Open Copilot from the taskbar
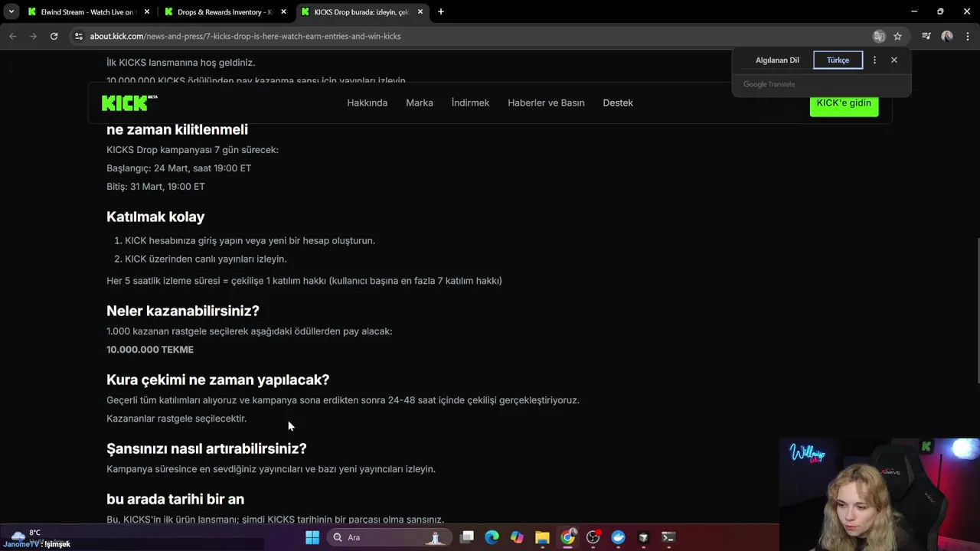 coord(517,537)
